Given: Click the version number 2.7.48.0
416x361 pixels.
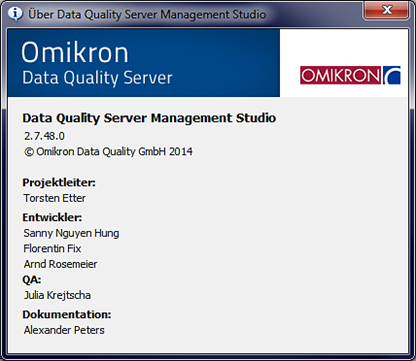Looking at the screenshot, I should pyautogui.click(x=44, y=136).
